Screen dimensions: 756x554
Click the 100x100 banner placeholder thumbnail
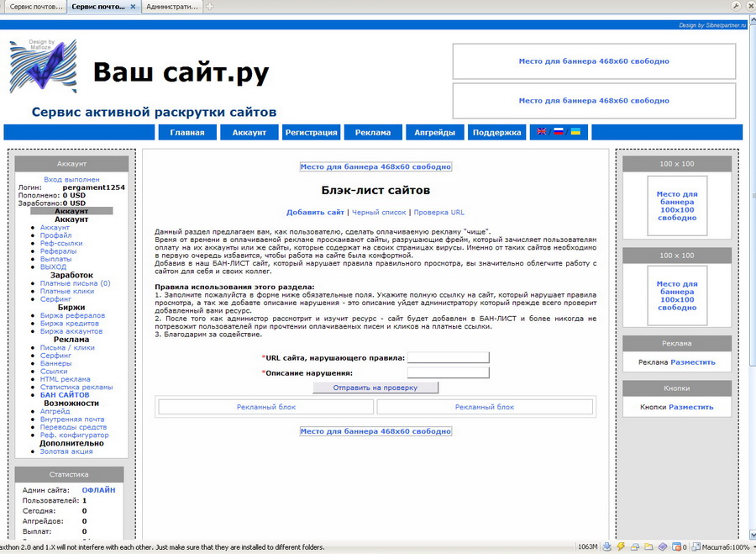coord(676,206)
